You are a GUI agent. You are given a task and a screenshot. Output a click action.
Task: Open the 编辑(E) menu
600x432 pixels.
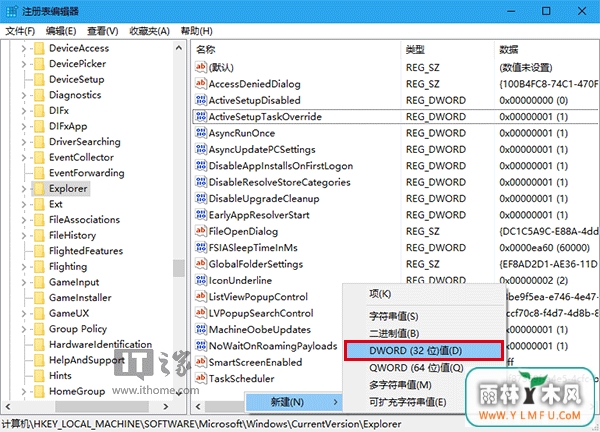pyautogui.click(x=61, y=31)
